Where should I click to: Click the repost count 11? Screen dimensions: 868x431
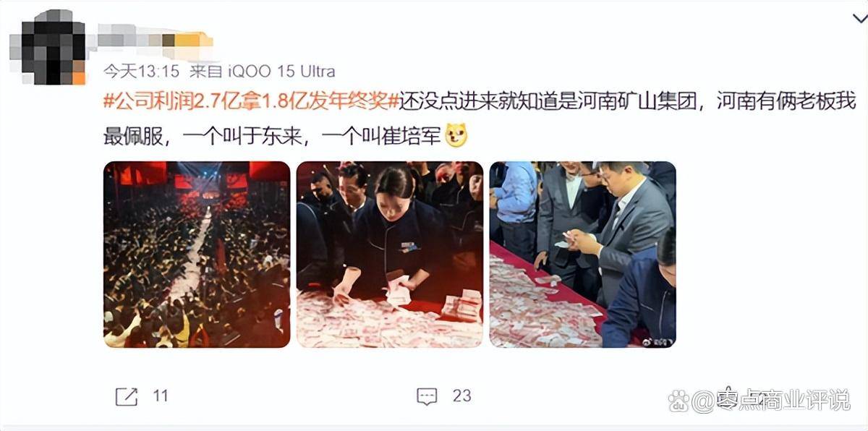(161, 396)
